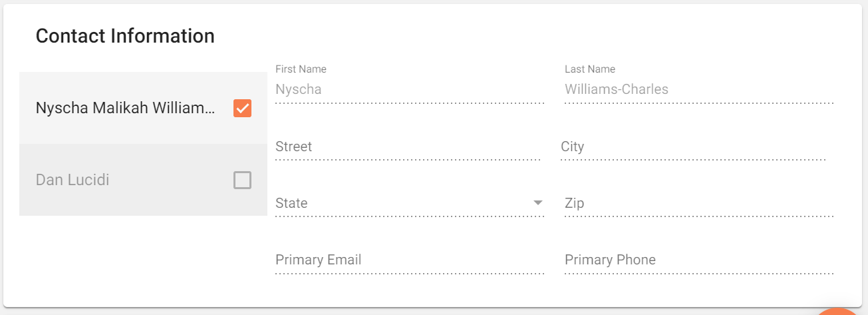Click the Nyscha first name value
This screenshot has width=868, height=315.
[299, 89]
